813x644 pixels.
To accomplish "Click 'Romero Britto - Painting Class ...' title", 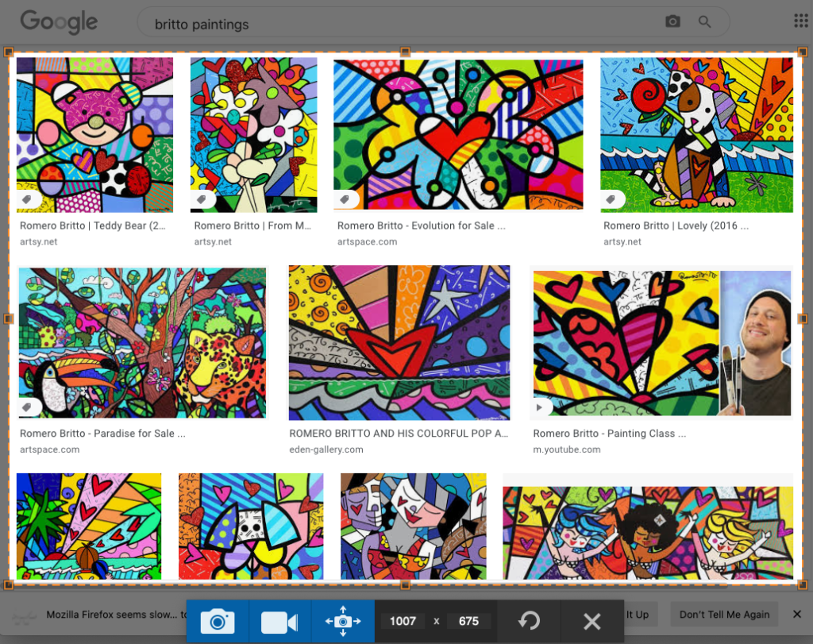I will [x=610, y=434].
